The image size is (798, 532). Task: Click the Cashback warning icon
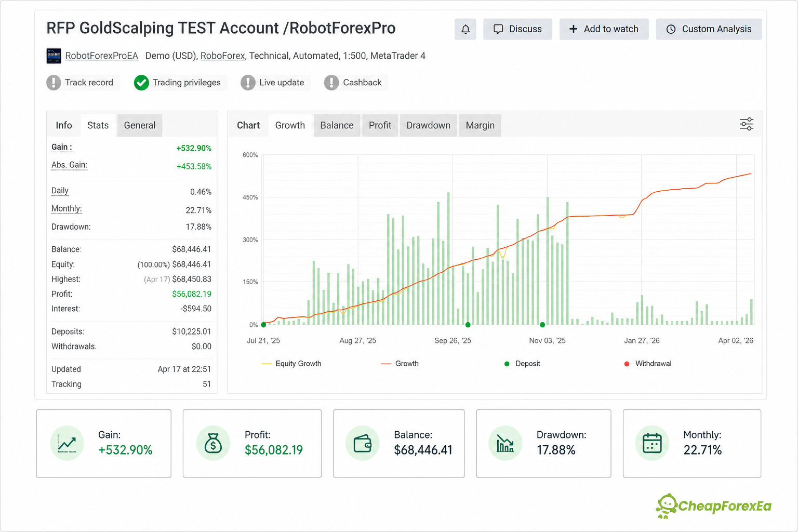(x=331, y=83)
